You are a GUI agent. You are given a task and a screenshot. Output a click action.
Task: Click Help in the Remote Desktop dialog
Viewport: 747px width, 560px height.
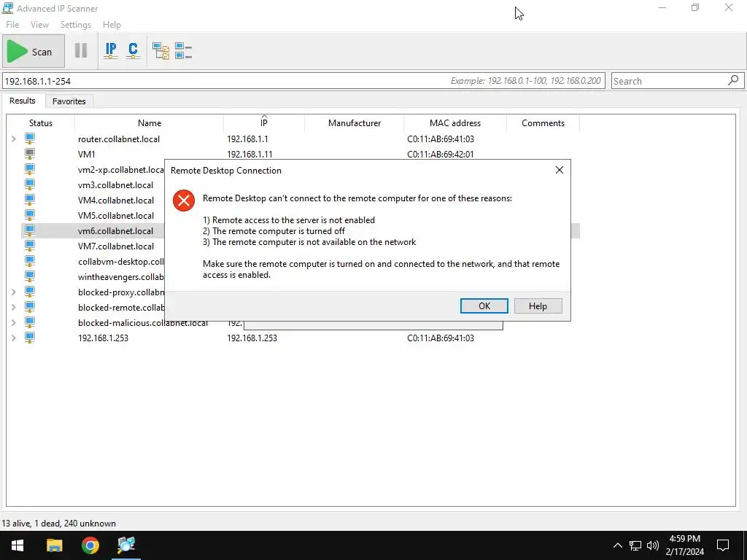[x=538, y=306]
